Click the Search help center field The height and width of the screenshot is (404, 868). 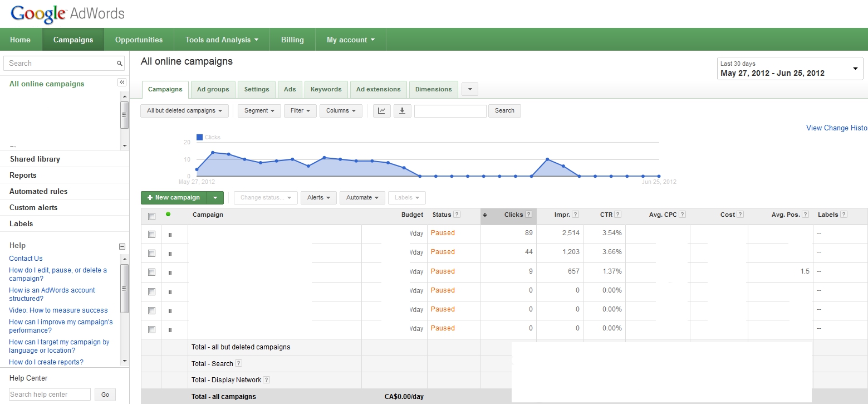50,395
